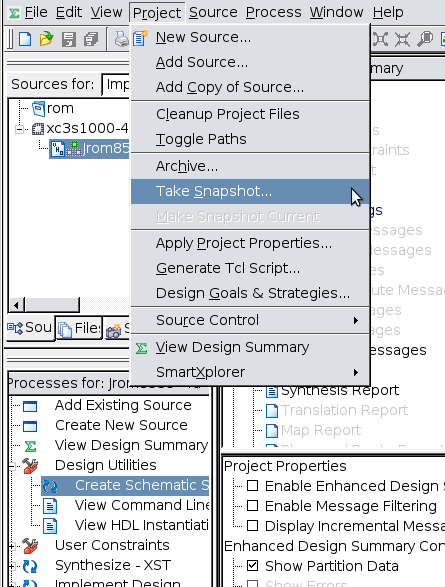Image resolution: width=445 pixels, height=587 pixels.
Task: Select the Implement Design process row
Action: pos(118,583)
